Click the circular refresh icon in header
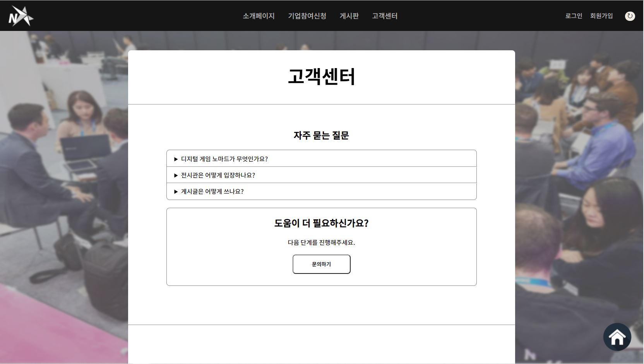The width and height of the screenshot is (644, 364). [630, 16]
